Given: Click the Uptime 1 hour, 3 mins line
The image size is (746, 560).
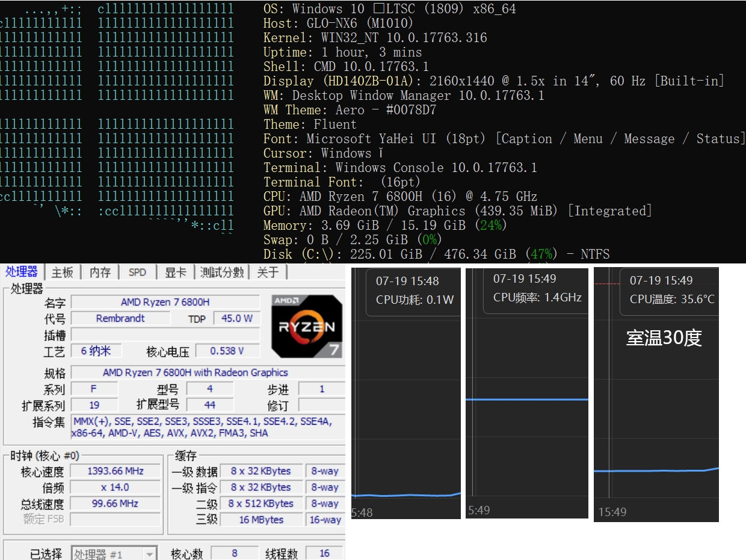Looking at the screenshot, I should [343, 52].
